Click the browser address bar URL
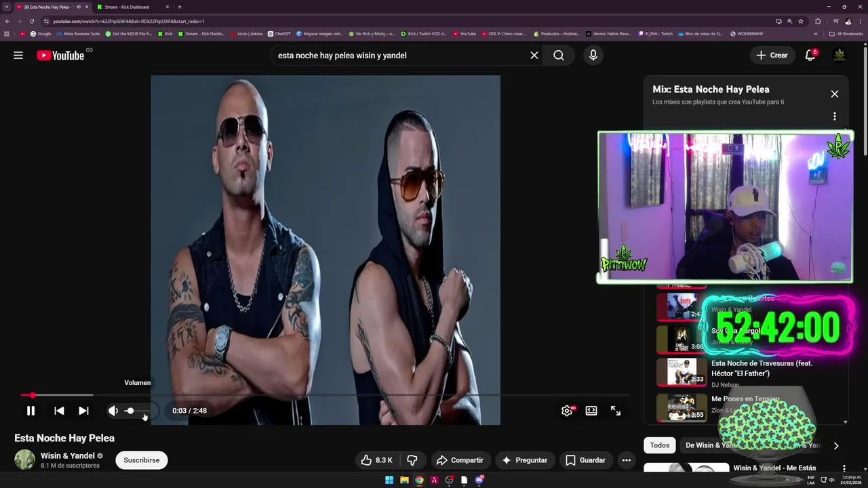 pyautogui.click(x=129, y=21)
